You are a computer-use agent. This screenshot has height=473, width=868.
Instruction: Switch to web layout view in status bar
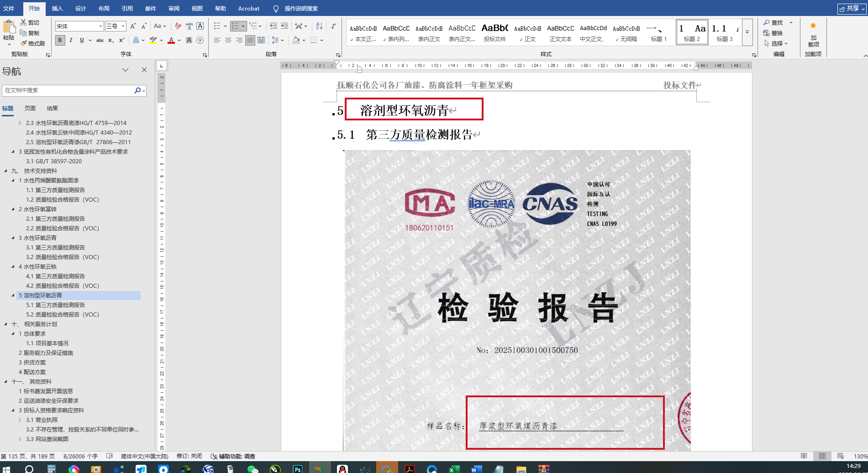click(841, 456)
